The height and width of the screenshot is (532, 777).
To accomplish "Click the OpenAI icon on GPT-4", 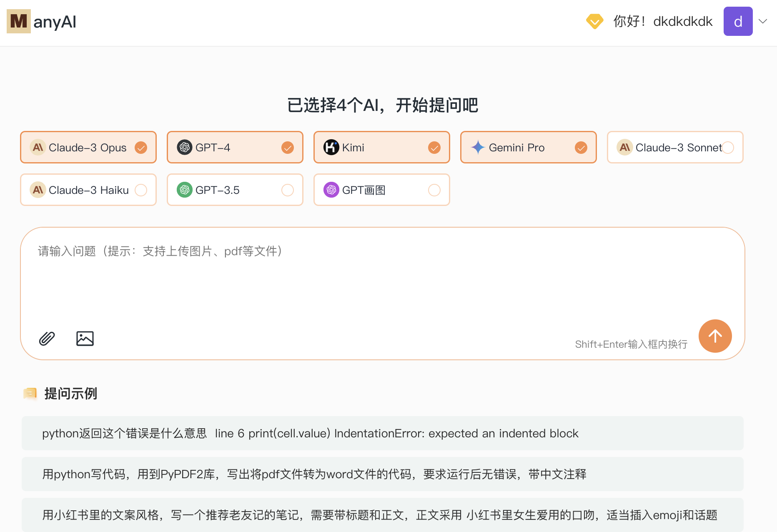I will click(x=185, y=147).
